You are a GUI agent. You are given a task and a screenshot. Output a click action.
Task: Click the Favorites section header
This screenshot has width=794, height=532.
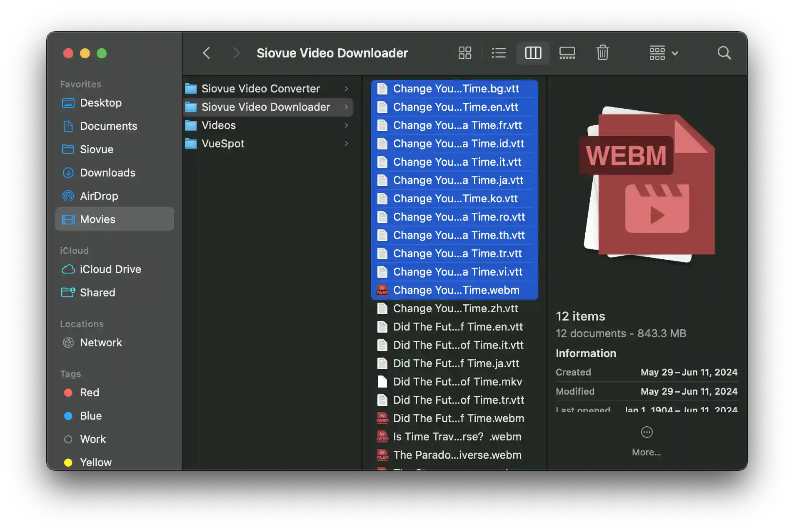(80, 84)
